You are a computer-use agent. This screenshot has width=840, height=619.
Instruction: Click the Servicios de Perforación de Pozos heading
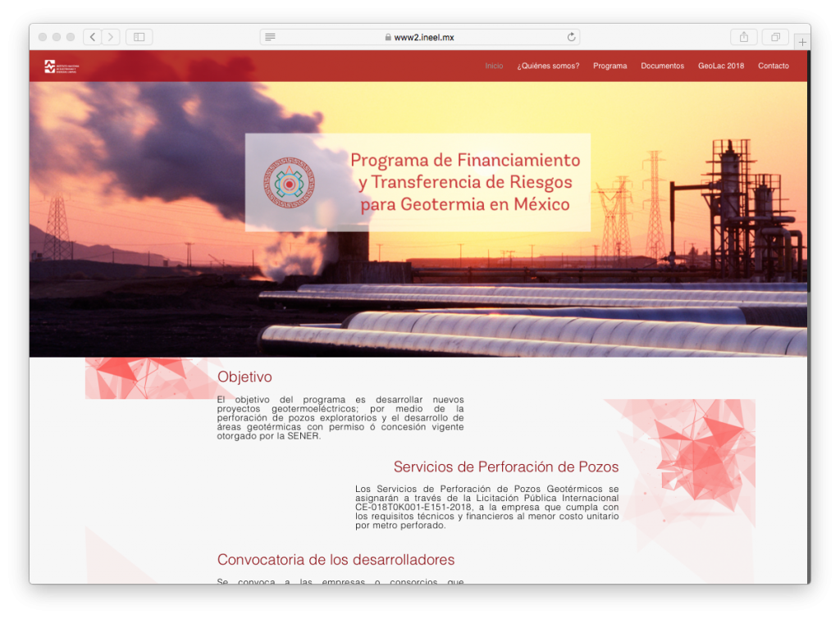tap(505, 467)
